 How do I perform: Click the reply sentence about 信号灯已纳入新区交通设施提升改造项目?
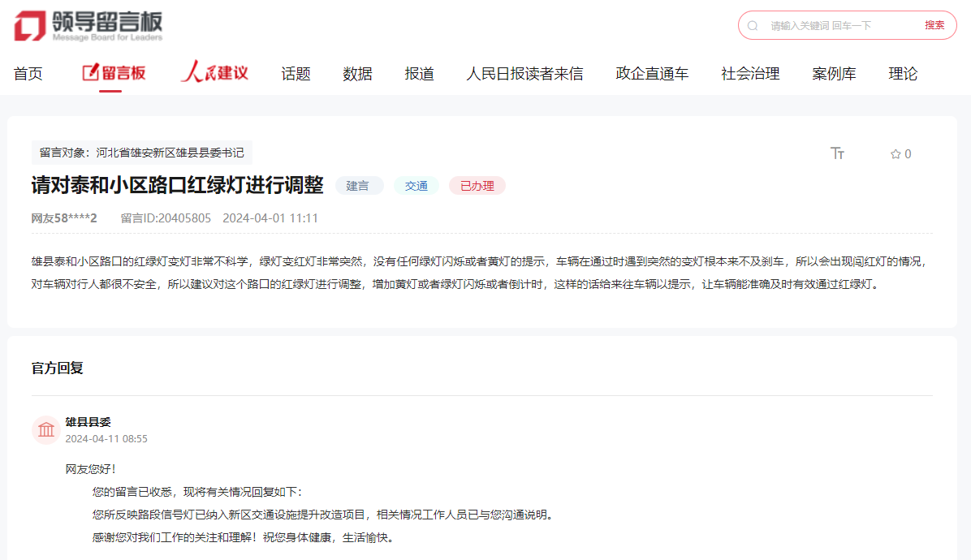[x=323, y=515]
